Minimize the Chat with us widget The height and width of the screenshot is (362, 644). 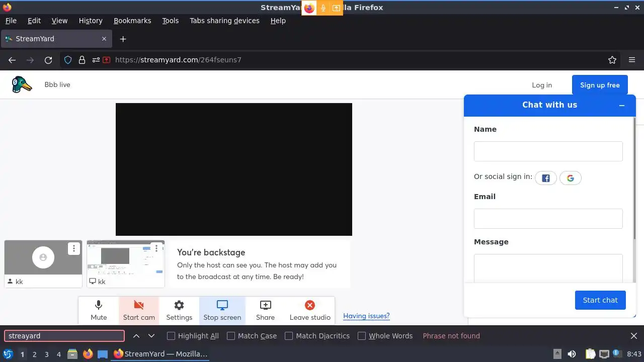coord(622,105)
